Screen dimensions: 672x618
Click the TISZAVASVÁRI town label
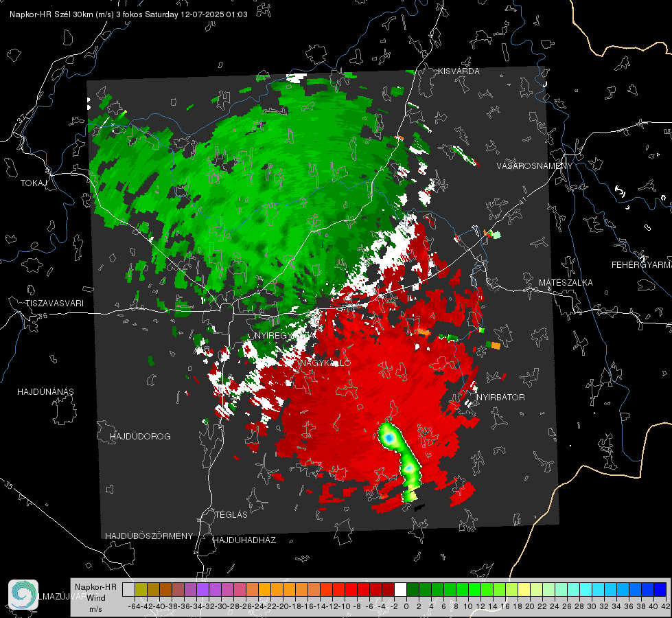54,304
